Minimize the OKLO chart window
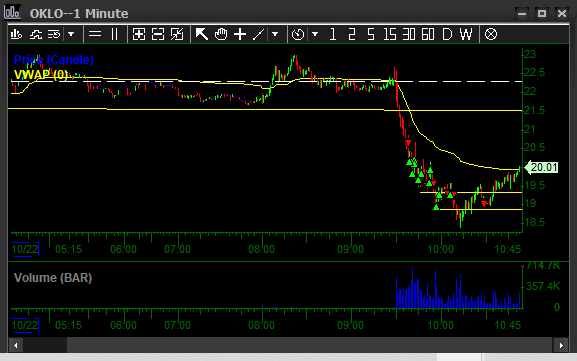Screen dimensions: 577x361 [x=522, y=14]
